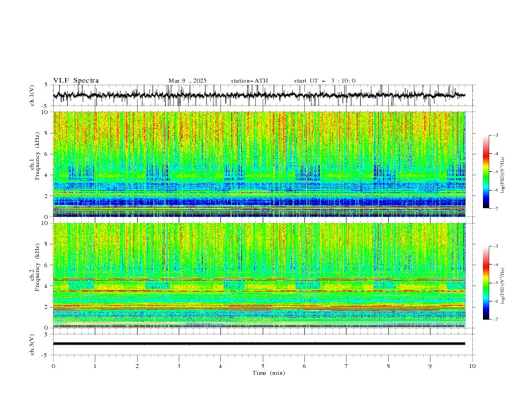Screen dimensions: 532x411
Task: Click the "10" kHz tick of ch.2 spectrogram
Action: 46,223
